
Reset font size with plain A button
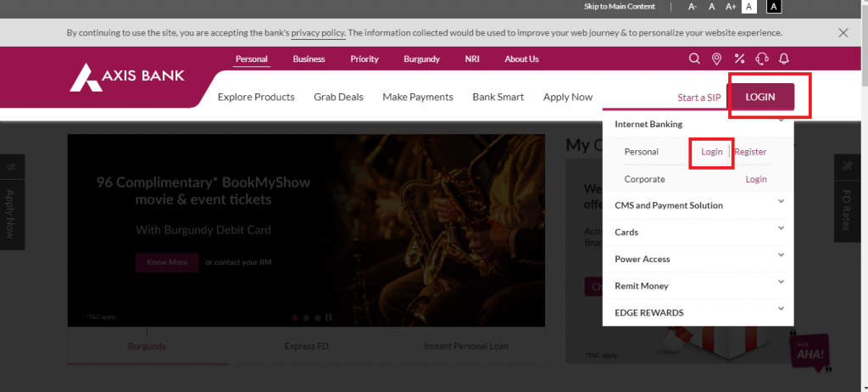pyautogui.click(x=712, y=7)
